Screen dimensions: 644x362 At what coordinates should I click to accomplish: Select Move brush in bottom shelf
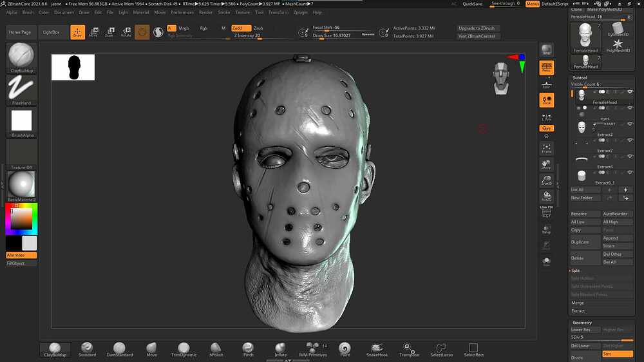[151, 349]
